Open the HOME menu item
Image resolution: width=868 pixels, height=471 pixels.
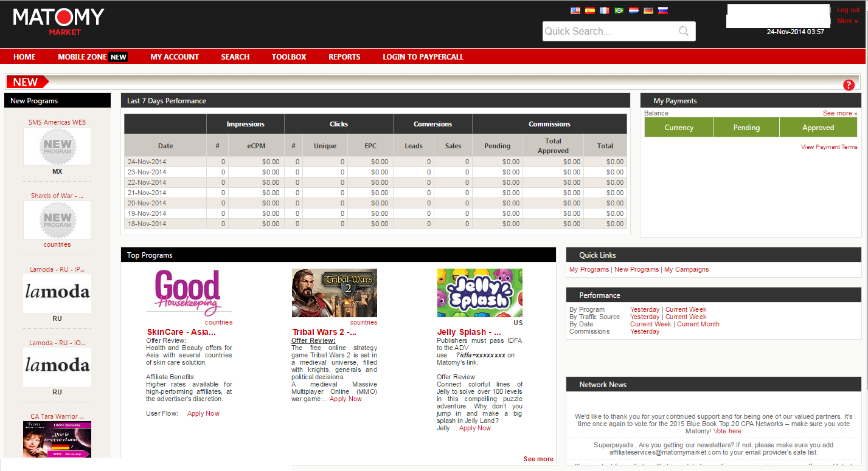(x=24, y=57)
